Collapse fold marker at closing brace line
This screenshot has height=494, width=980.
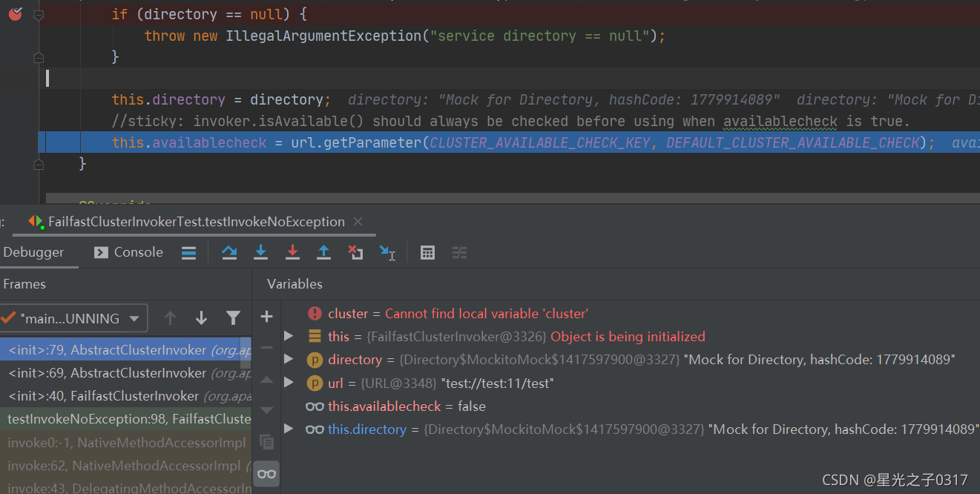(x=39, y=57)
